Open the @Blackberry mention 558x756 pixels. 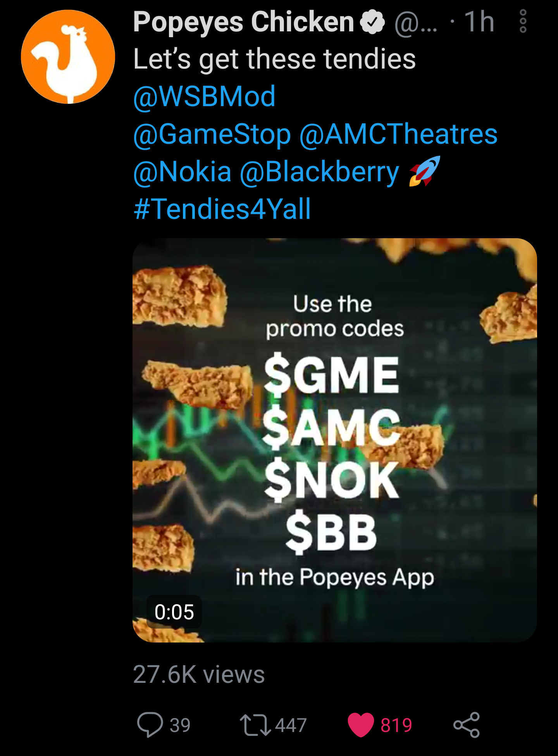(319, 172)
